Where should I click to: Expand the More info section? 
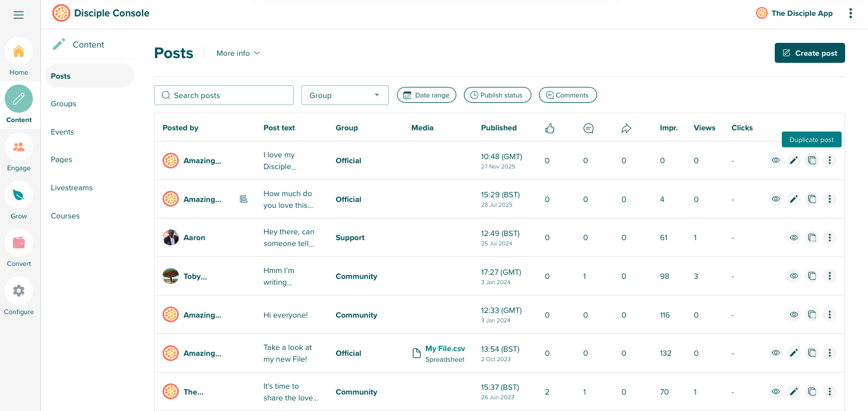238,53
